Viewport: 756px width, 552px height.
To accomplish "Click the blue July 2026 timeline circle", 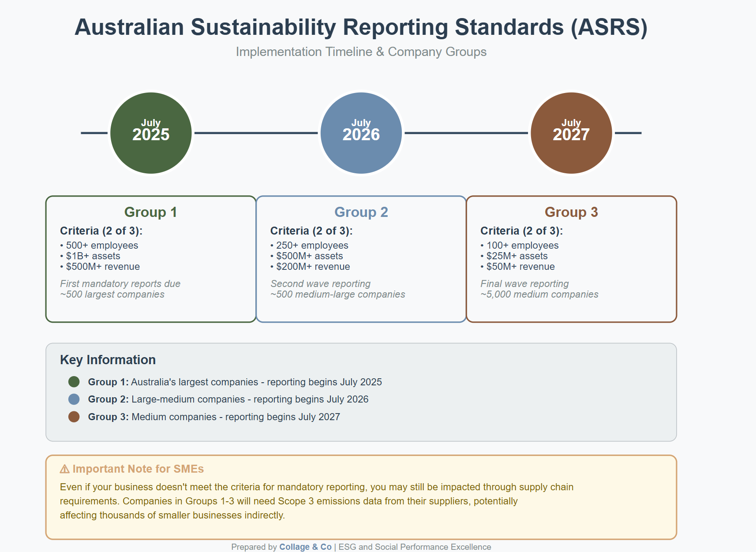I will point(361,133).
